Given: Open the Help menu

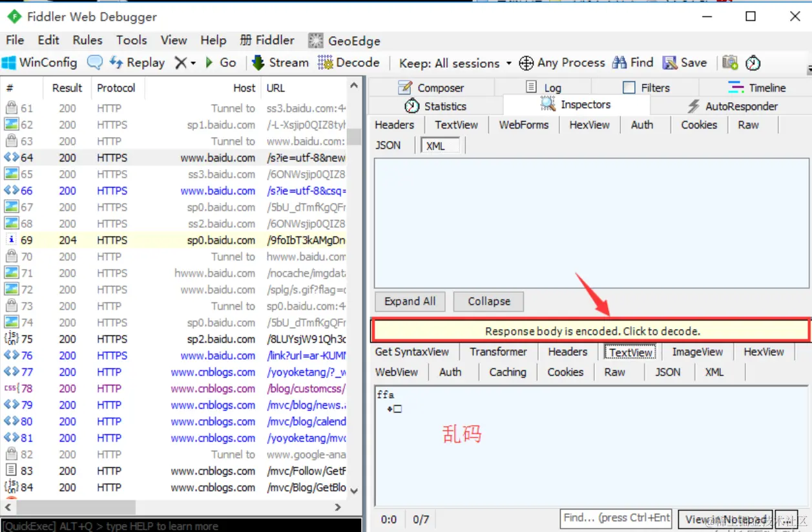Looking at the screenshot, I should tap(213, 40).
